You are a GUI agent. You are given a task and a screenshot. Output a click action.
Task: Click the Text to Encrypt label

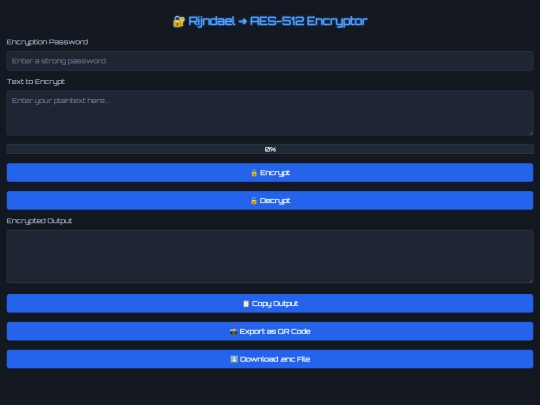tap(36, 82)
